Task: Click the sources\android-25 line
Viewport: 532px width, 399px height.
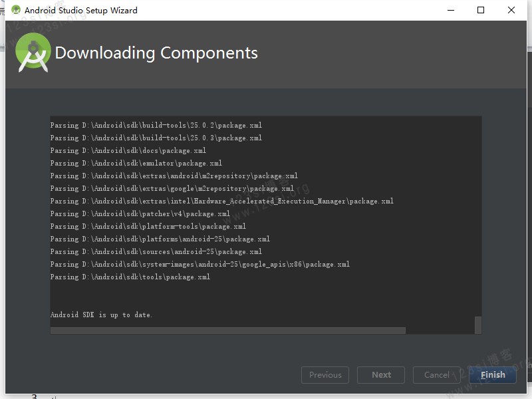Action: (x=156, y=251)
